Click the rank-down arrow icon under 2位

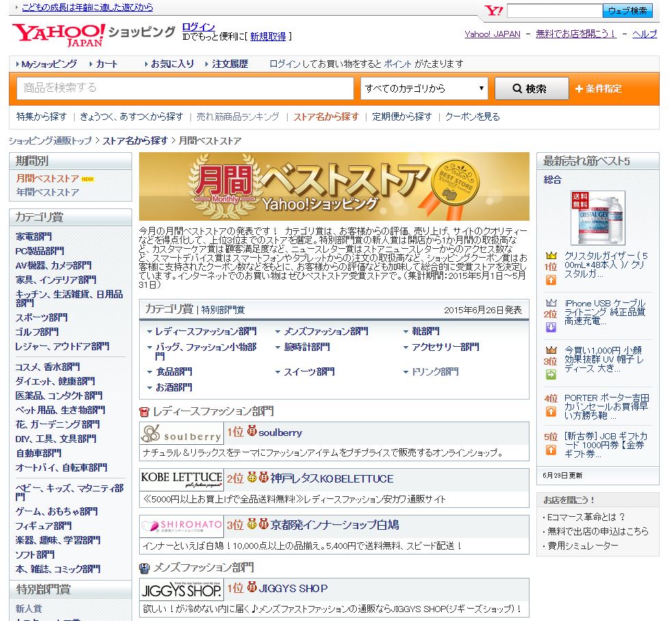551,327
